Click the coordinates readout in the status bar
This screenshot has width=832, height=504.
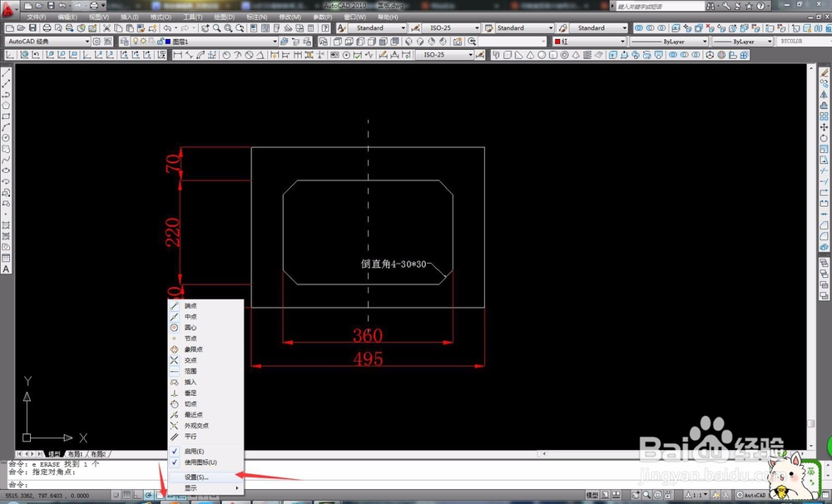click(47, 496)
